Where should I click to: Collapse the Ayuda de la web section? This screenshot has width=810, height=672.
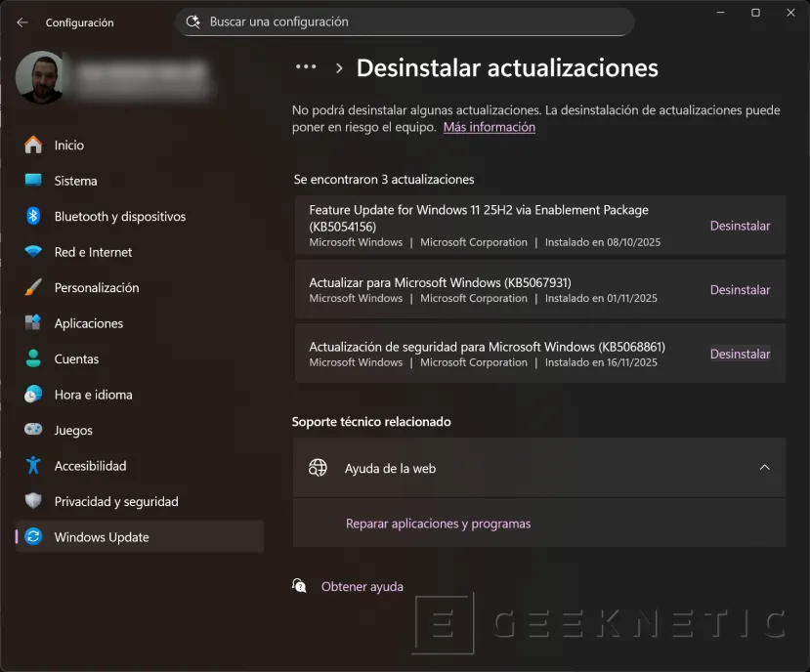[x=765, y=468]
